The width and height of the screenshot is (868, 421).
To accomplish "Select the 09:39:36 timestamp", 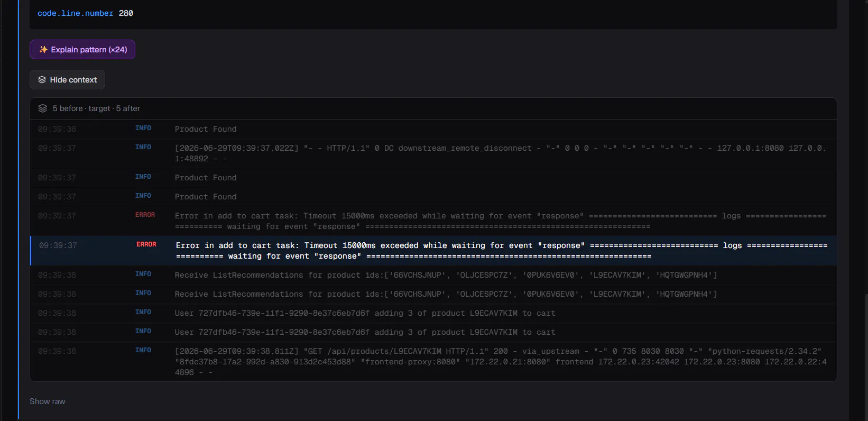I will (57, 129).
